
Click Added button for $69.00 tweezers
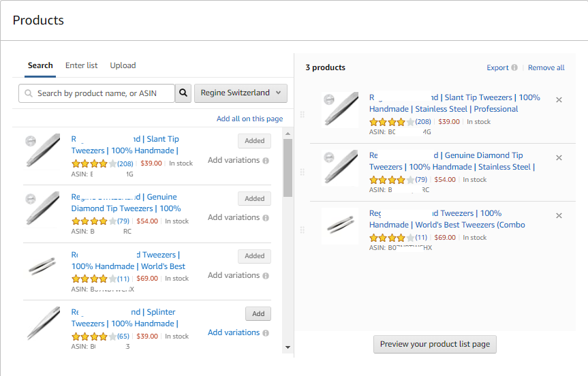255,255
